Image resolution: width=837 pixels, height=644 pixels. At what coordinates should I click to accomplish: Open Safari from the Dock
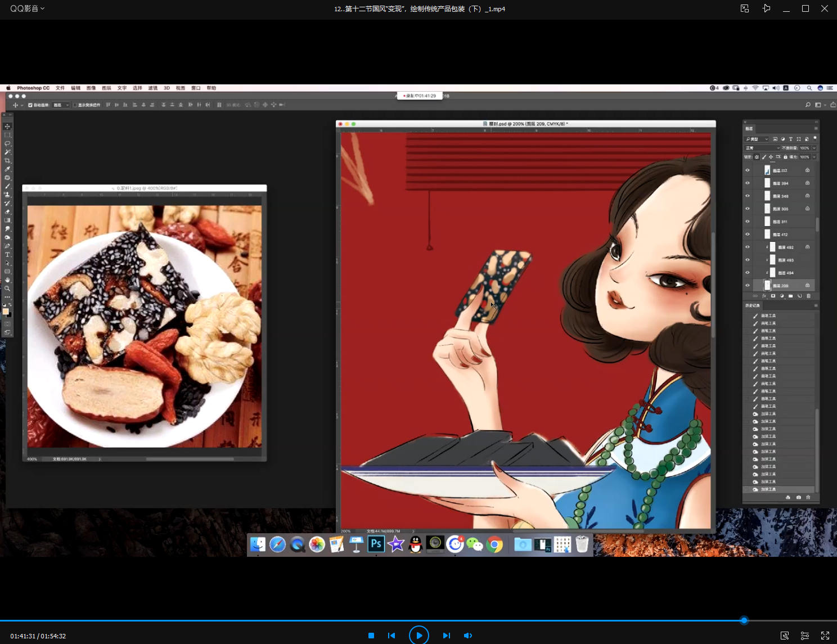(277, 544)
